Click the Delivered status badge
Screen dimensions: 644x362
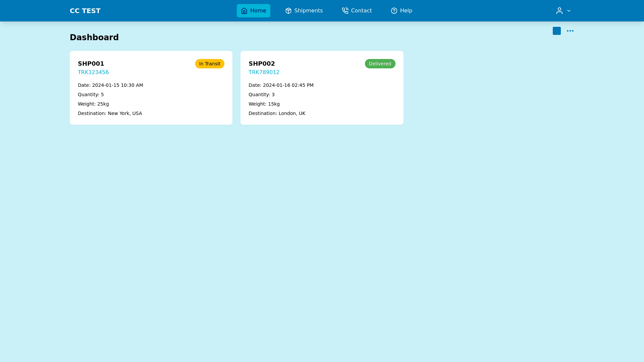[x=380, y=64]
